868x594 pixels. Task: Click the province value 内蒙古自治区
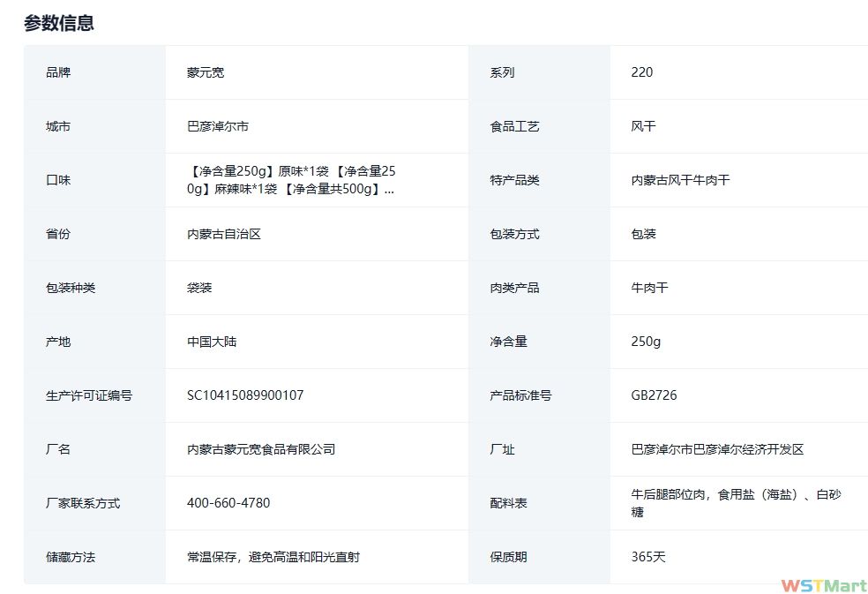(224, 234)
